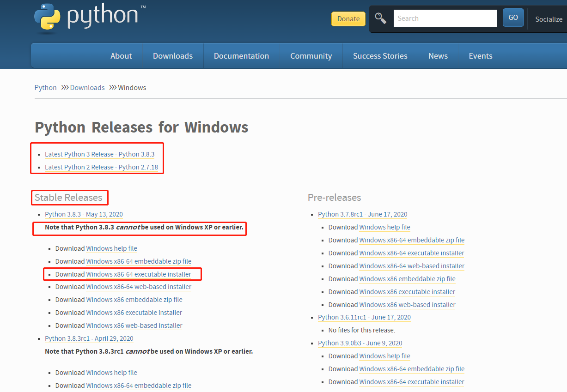Screen dimensions: 567x392
Task: Click the GO search button
Action: pyautogui.click(x=513, y=17)
